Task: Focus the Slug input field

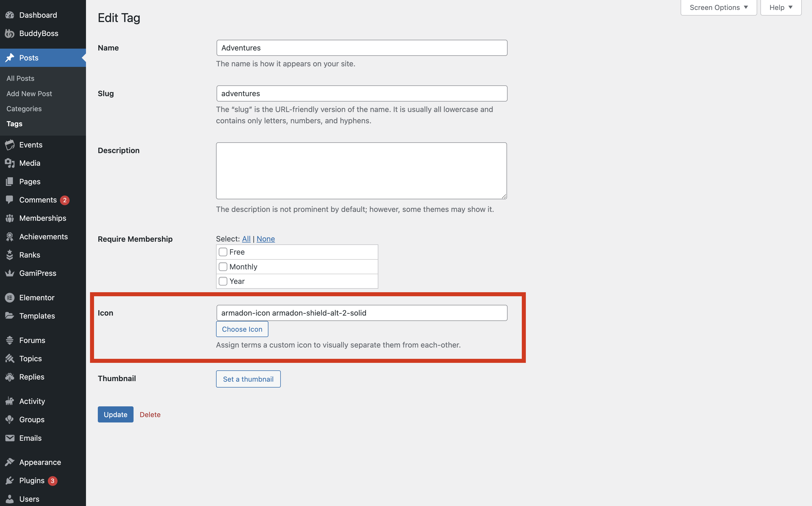Action: [x=362, y=93]
